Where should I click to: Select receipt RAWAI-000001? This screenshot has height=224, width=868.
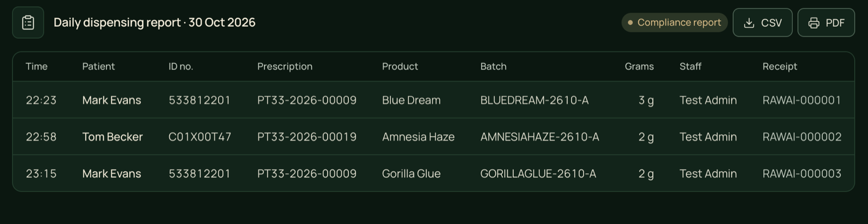pyautogui.click(x=802, y=100)
